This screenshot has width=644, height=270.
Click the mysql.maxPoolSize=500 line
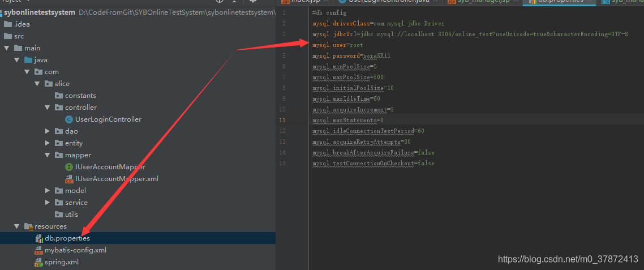point(348,77)
